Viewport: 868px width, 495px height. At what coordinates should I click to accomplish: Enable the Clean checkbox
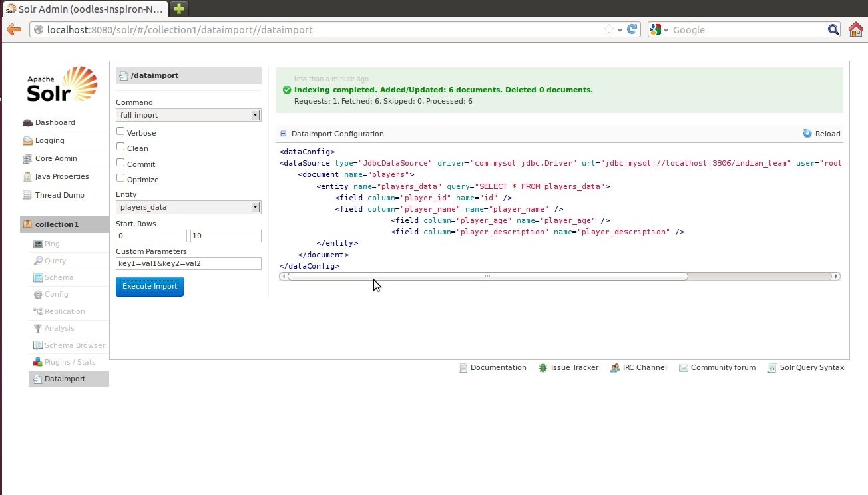pyautogui.click(x=120, y=146)
